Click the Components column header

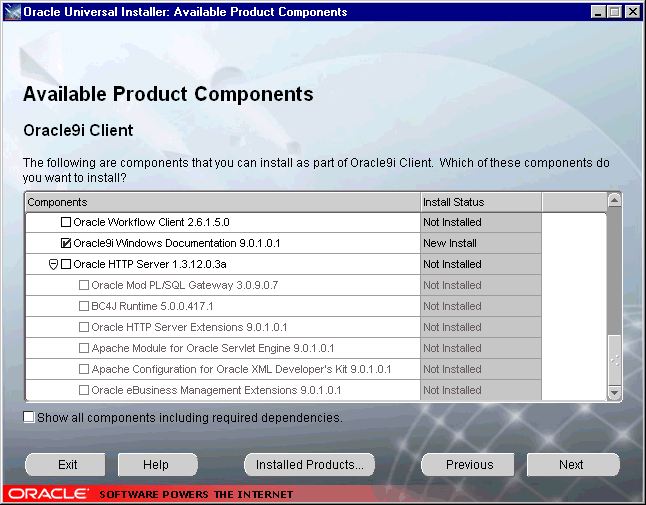click(223, 202)
